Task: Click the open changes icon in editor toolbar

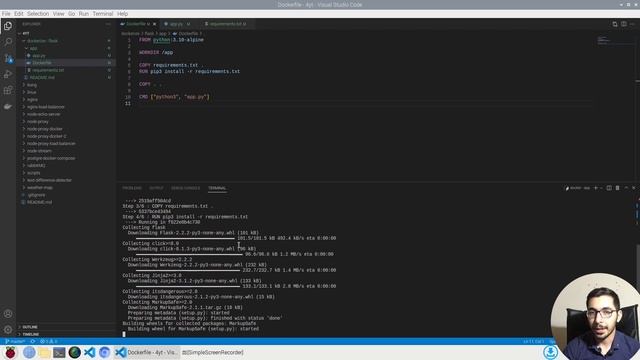Action: (615, 24)
